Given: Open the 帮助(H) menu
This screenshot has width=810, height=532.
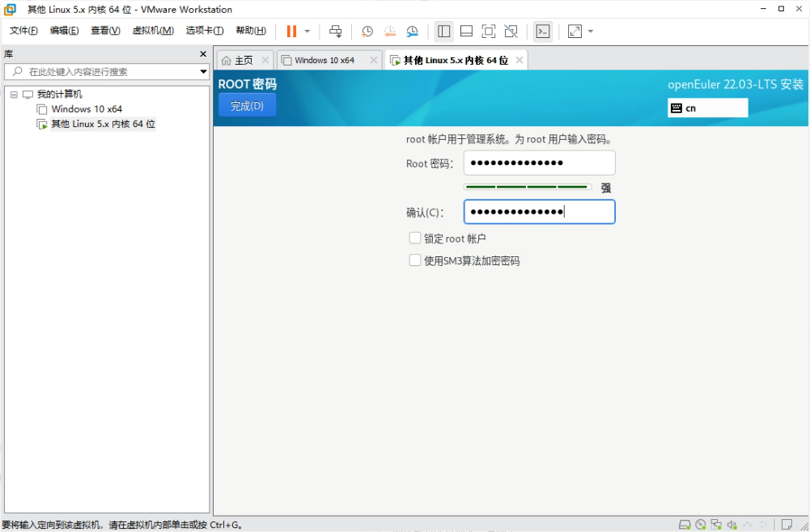Looking at the screenshot, I should [x=251, y=31].
